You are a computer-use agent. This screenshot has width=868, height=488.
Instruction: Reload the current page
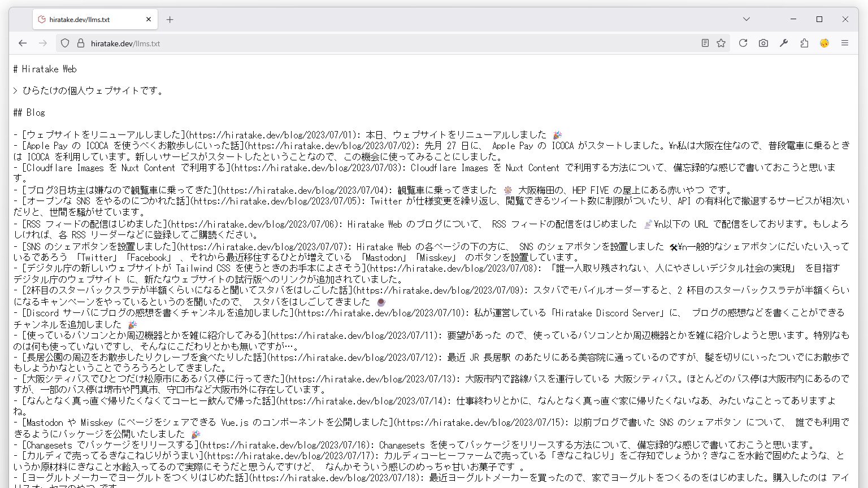(x=743, y=43)
